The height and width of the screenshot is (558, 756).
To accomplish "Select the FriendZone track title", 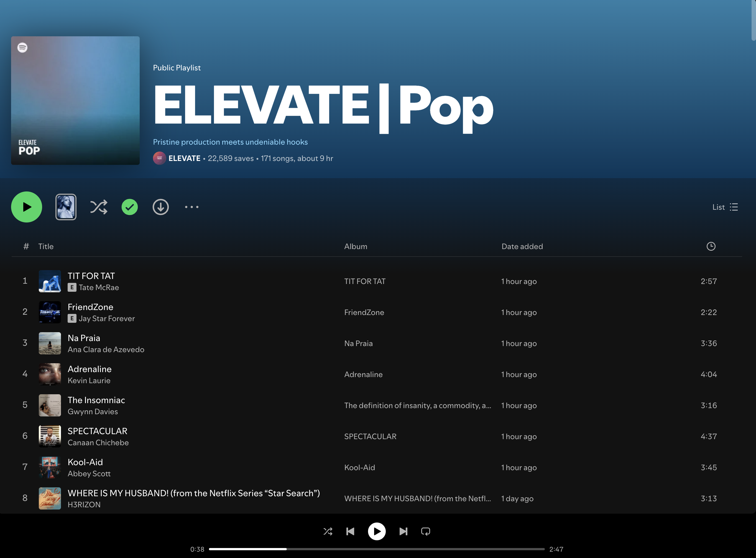I will click(x=91, y=307).
